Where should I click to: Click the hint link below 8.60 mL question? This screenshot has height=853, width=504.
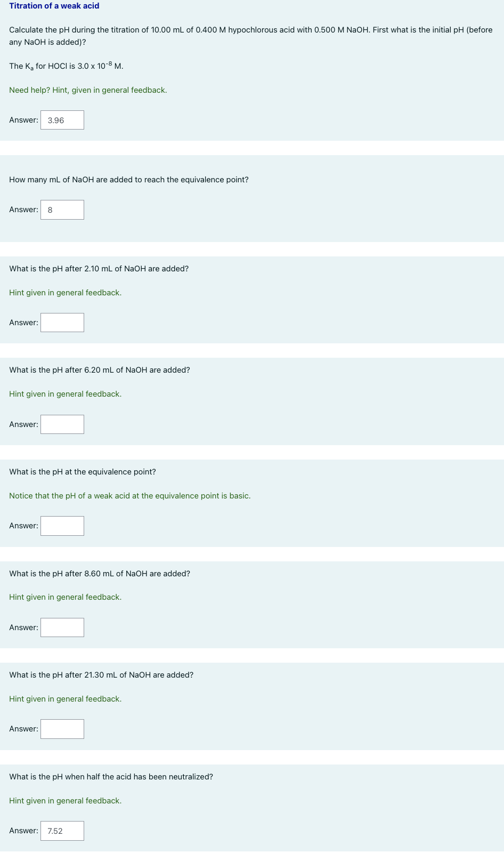tap(65, 597)
